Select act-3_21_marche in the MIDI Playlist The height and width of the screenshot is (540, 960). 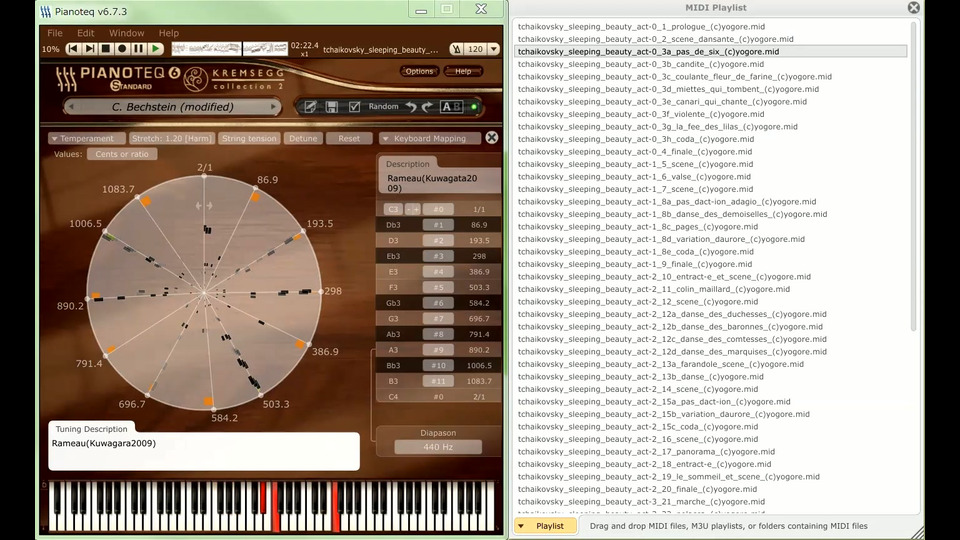[x=641, y=501]
